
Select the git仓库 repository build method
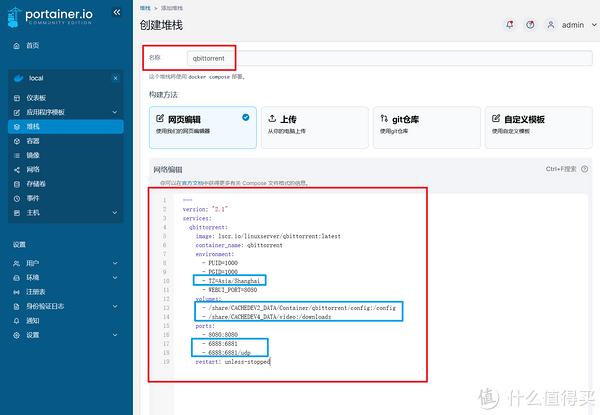tap(427, 127)
